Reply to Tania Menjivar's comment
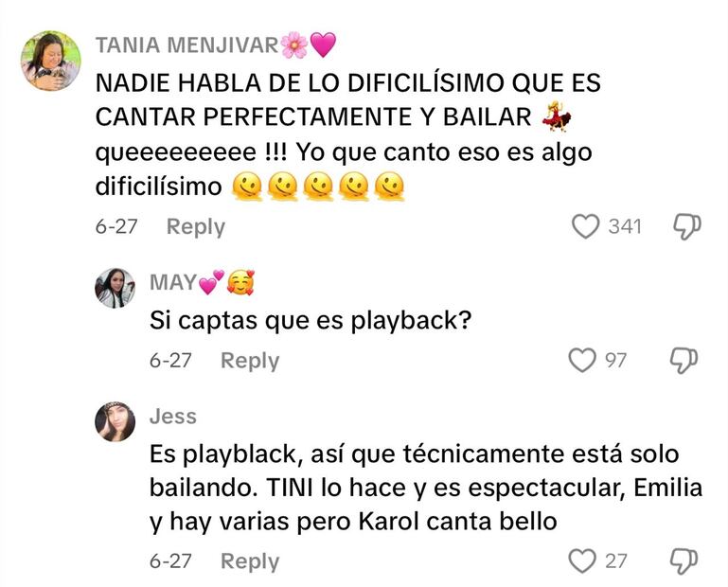Viewport: 728px width, 587px height. pos(195,227)
